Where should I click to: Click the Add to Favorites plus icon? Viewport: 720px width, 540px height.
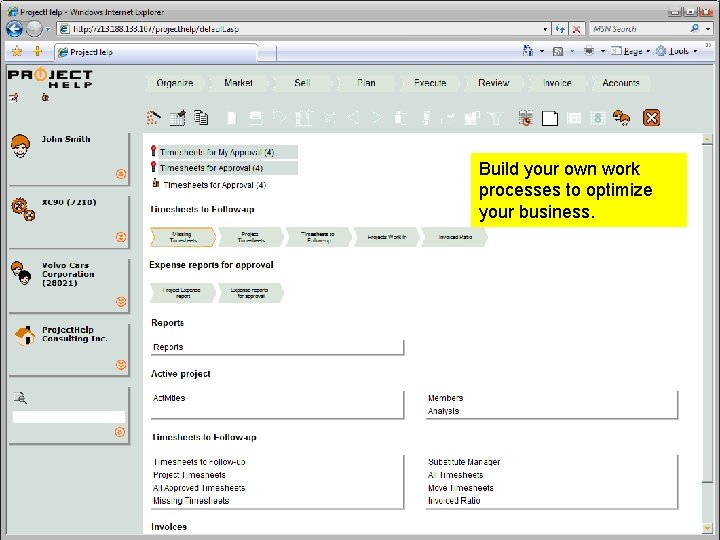(x=38, y=51)
